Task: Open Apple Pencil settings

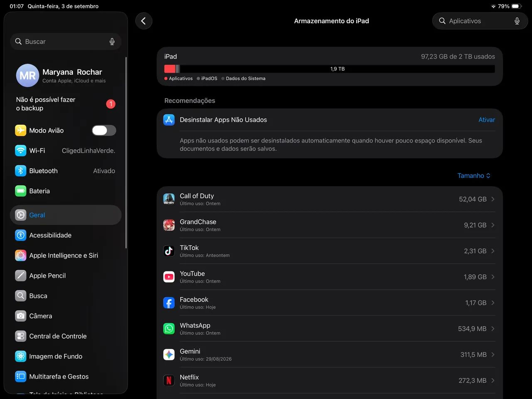Action: pyautogui.click(x=66, y=276)
